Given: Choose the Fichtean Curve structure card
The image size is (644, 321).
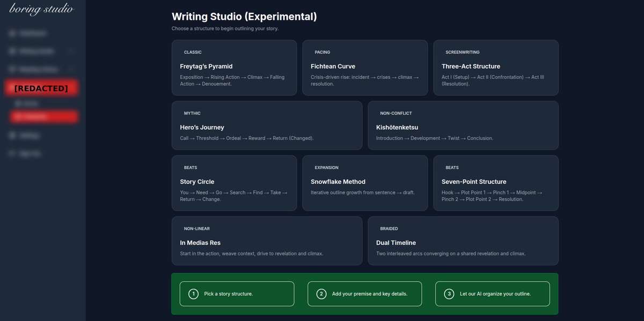Looking at the screenshot, I should [365, 68].
